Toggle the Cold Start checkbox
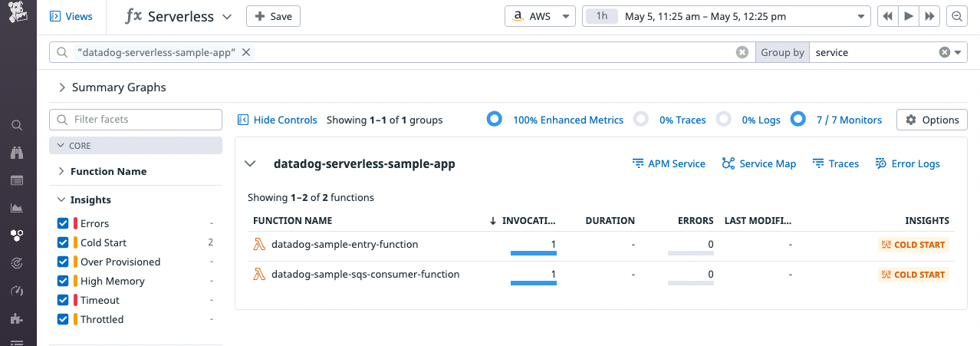980x346 pixels. coord(63,242)
